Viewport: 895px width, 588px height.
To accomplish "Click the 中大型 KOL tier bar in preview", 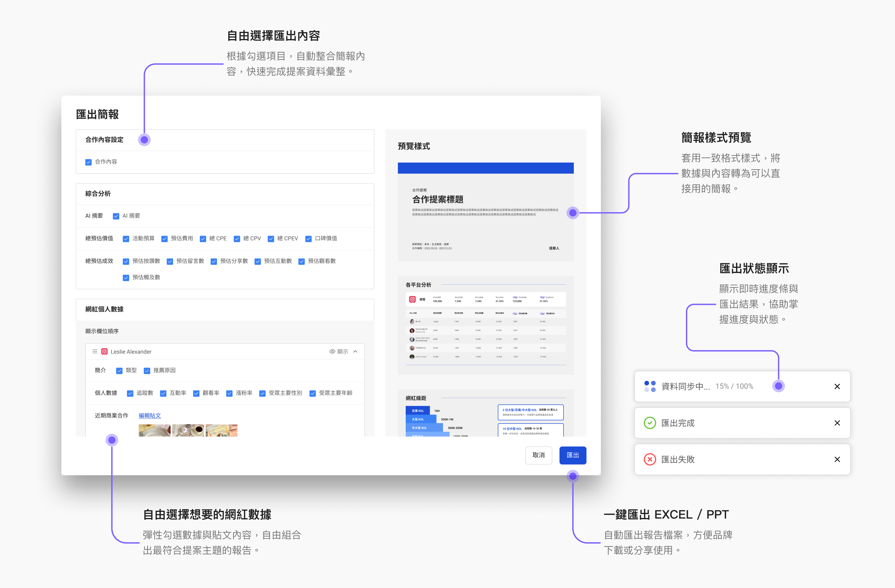I will pos(424,428).
